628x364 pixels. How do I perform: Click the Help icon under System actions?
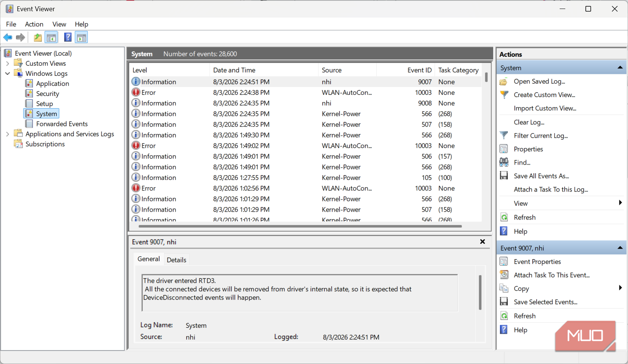point(504,231)
